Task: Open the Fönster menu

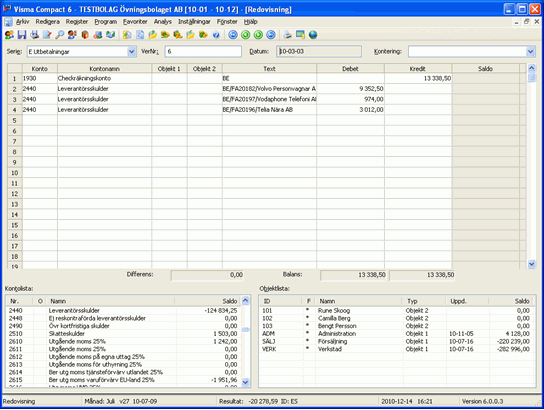Action: [x=227, y=22]
